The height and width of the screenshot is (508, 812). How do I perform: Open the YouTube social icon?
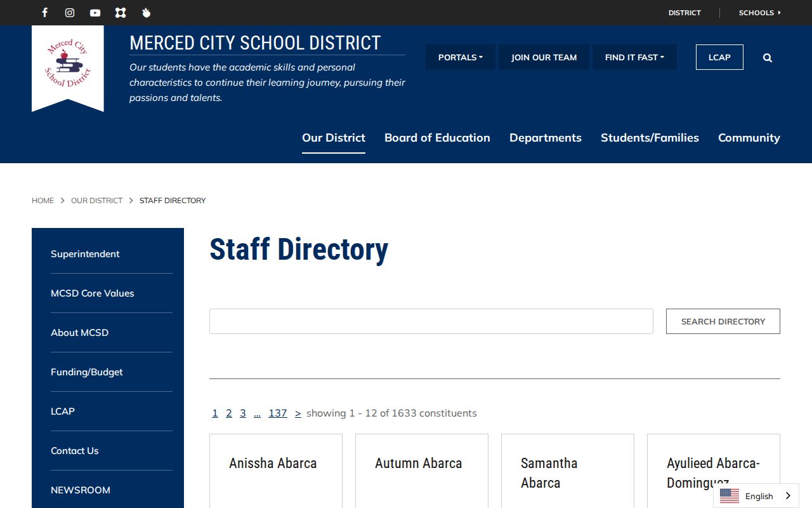coord(95,13)
